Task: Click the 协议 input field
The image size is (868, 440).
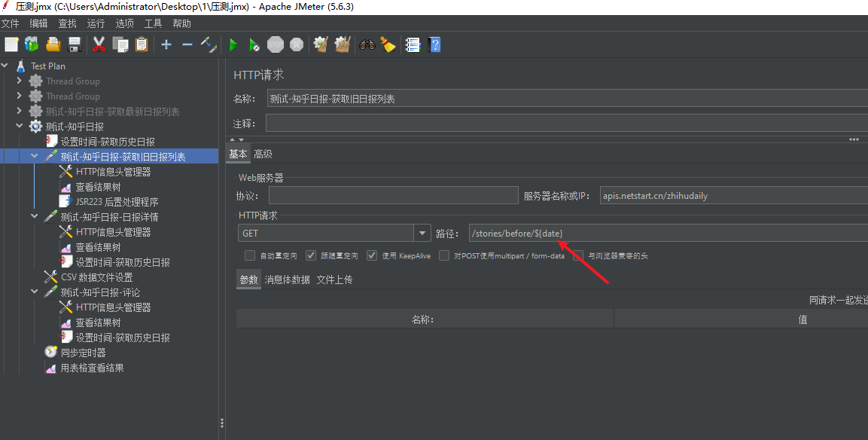Action: click(394, 195)
